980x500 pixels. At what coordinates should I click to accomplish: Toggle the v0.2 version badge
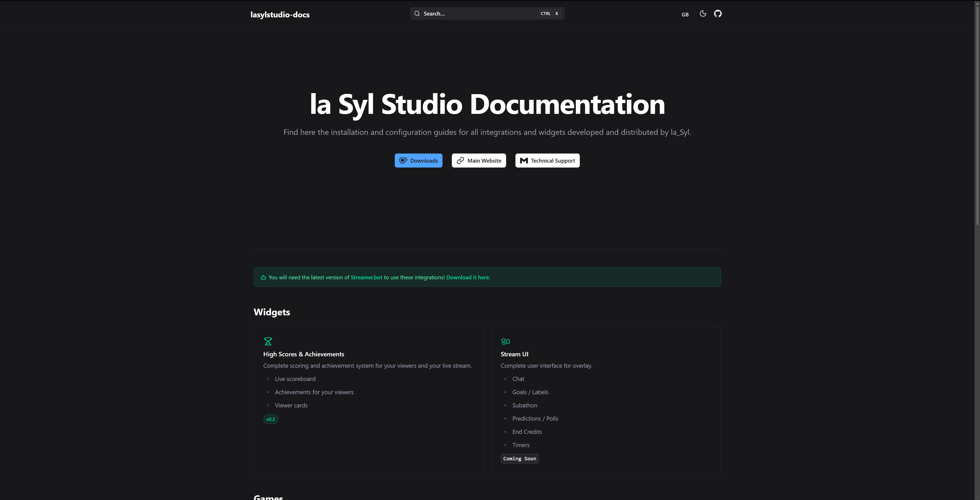[x=270, y=419]
